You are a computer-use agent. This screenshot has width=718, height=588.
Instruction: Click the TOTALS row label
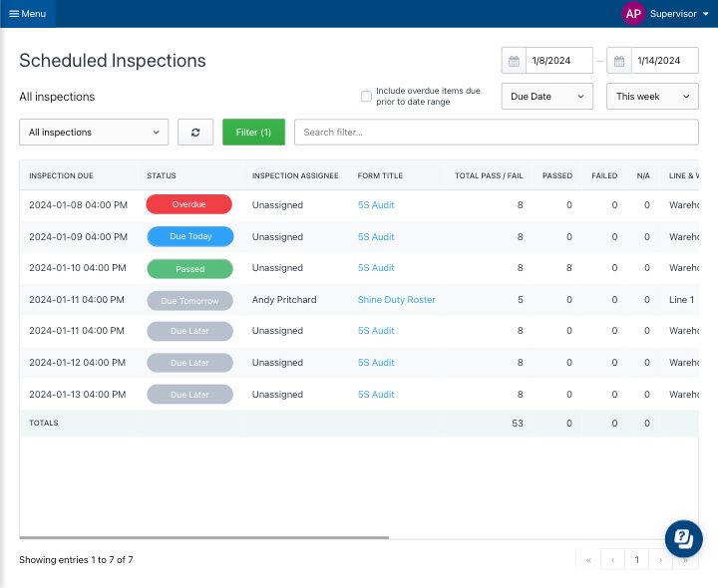click(44, 423)
